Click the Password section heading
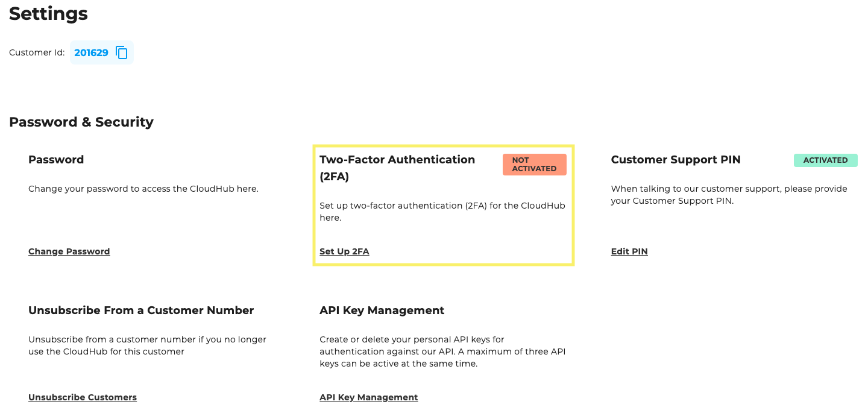Screen dimensions: 868x416 coord(56,160)
